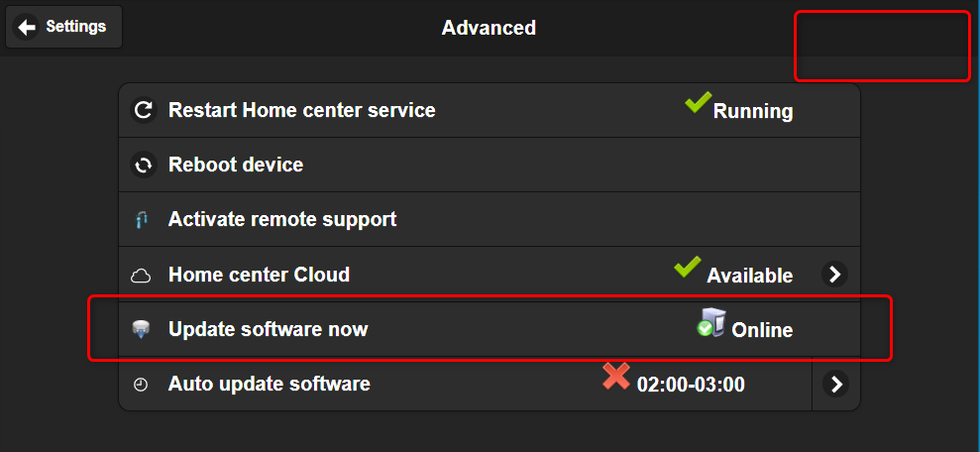Screen dimensions: 980x452
Task: Click the 02:00-03:00 update time window
Action: pos(691,385)
